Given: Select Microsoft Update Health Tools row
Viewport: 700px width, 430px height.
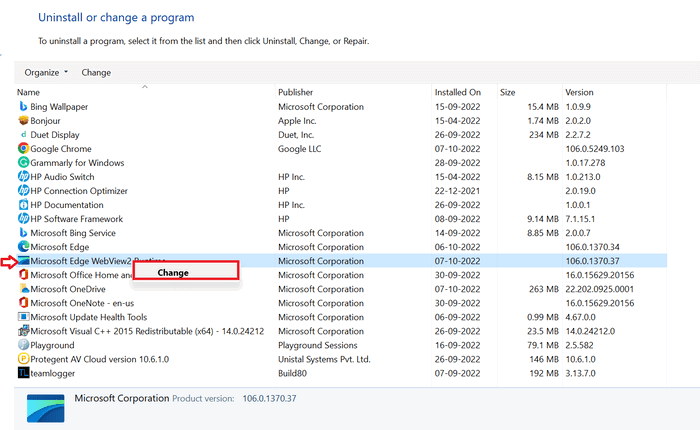Looking at the screenshot, I should tap(341, 317).
